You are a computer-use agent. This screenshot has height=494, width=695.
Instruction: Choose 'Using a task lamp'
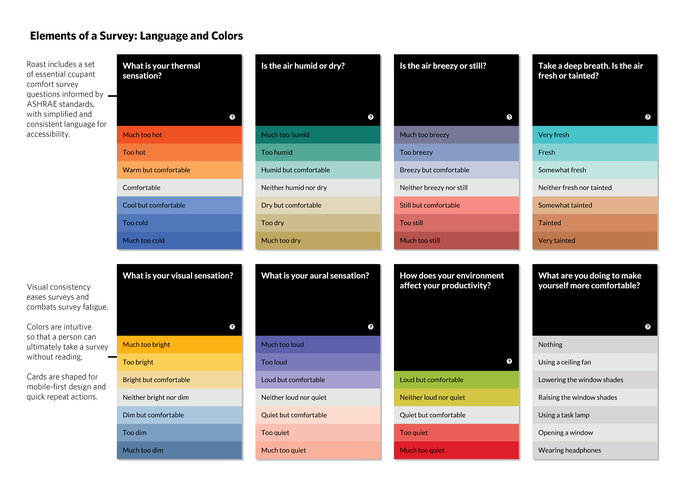[x=595, y=415]
